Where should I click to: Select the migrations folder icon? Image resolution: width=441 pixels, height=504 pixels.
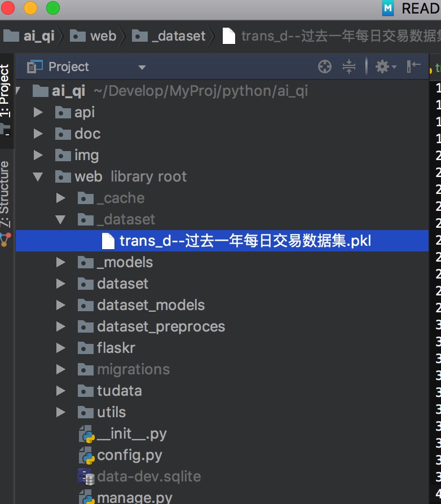[86, 369]
